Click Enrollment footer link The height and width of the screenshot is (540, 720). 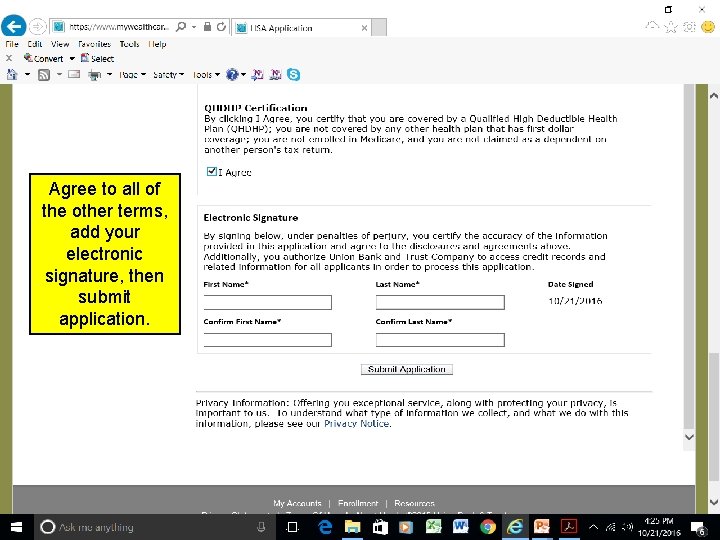tap(358, 503)
